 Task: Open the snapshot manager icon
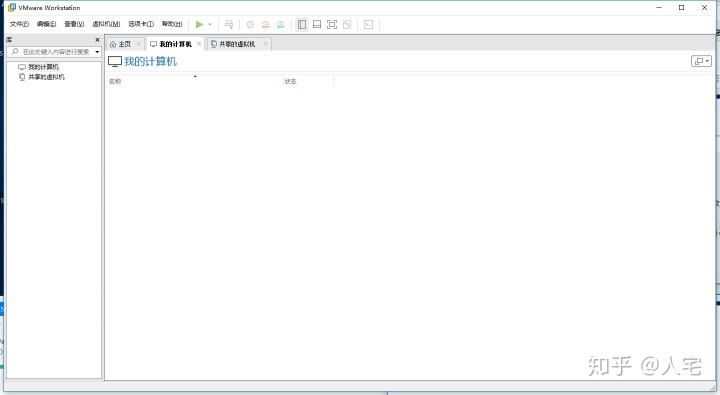281,25
